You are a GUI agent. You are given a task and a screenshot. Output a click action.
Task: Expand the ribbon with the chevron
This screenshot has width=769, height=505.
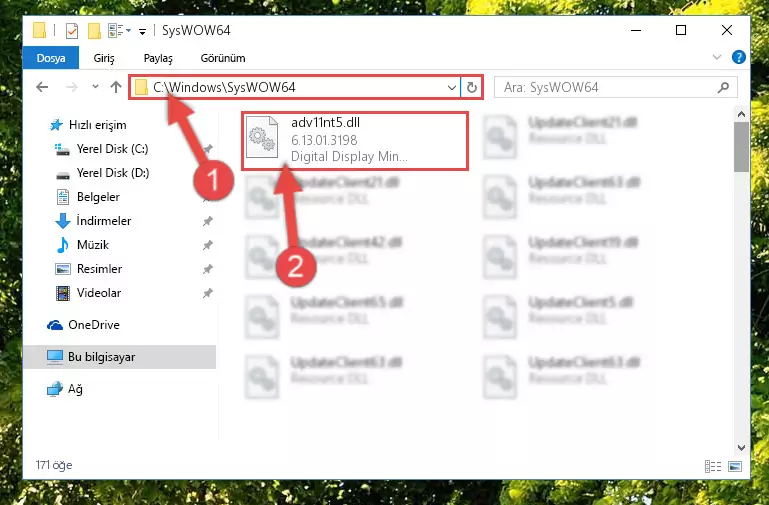(717, 57)
